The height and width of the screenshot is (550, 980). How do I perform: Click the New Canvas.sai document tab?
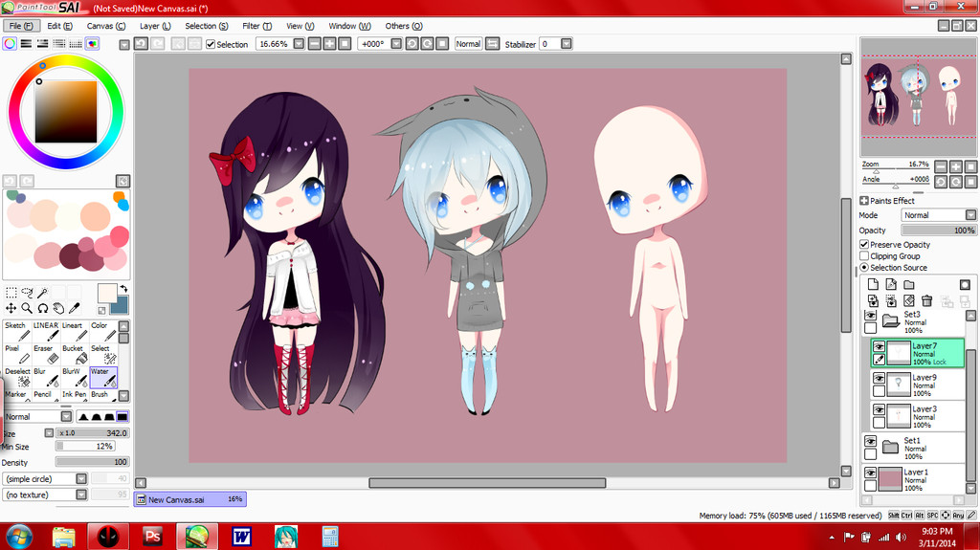190,499
